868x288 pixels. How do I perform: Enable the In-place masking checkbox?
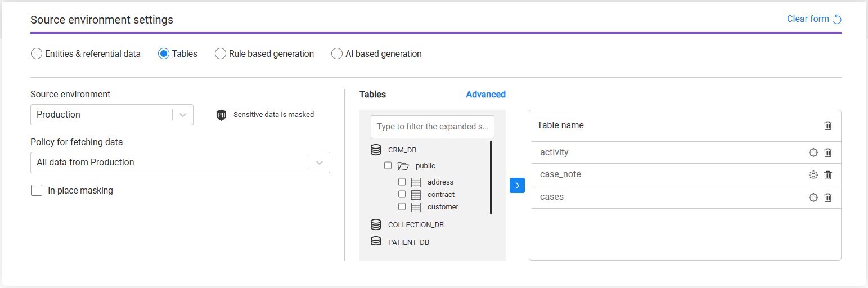[37, 190]
